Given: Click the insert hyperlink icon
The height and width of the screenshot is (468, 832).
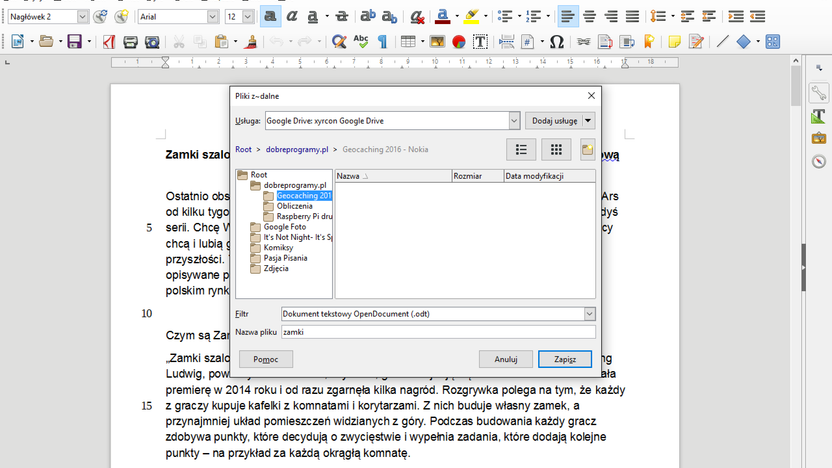Looking at the screenshot, I should pos(584,41).
